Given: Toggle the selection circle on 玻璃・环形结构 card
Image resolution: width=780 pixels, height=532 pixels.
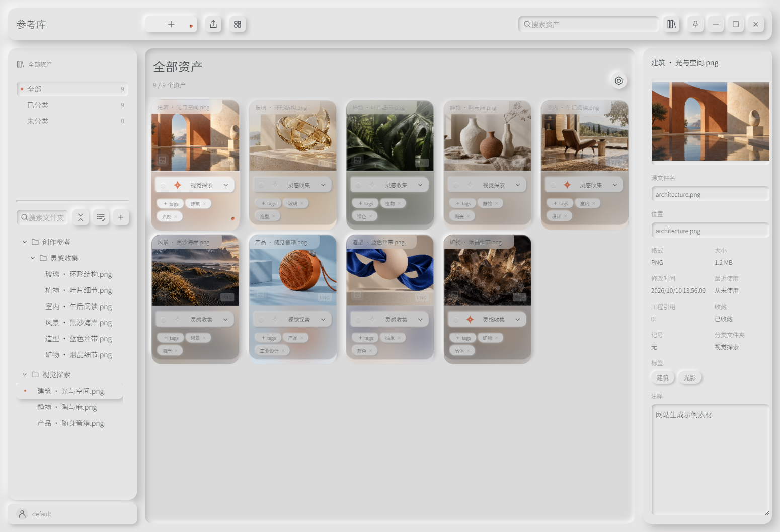Looking at the screenshot, I should [261, 185].
